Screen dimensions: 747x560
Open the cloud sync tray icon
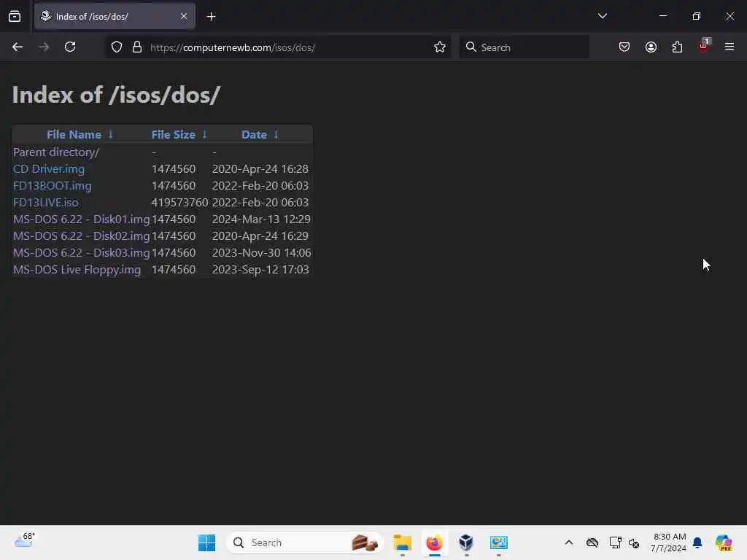592,542
